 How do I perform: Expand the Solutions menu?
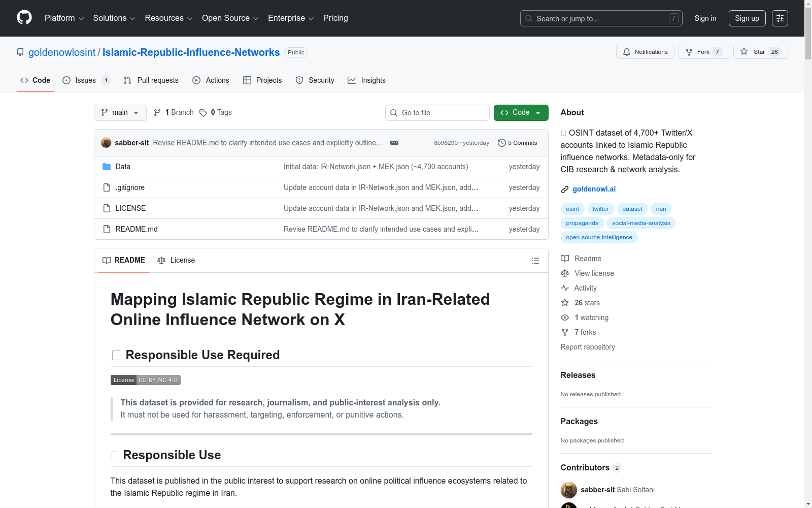(114, 18)
